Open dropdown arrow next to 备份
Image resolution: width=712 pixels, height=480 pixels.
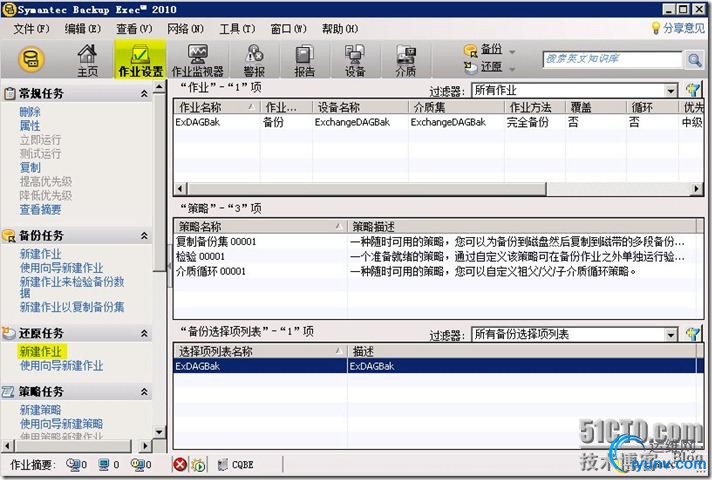click(512, 51)
